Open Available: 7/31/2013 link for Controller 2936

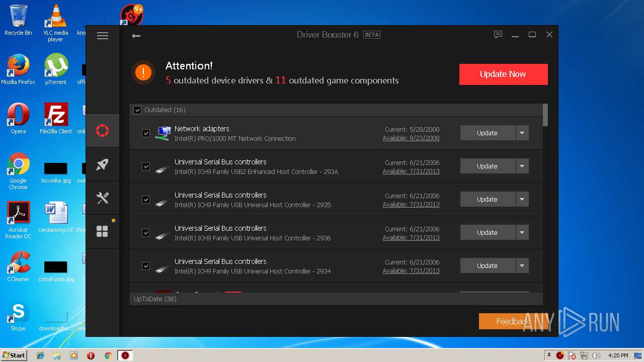tap(411, 238)
